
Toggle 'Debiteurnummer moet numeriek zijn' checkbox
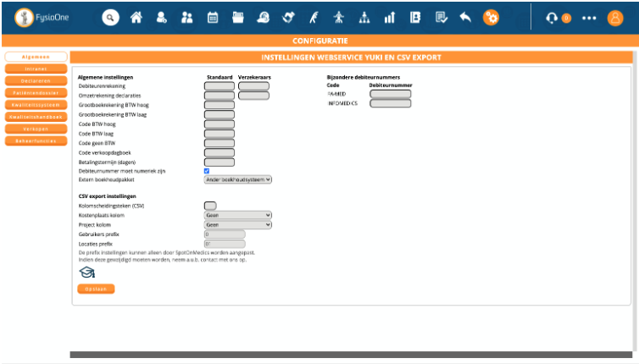[207, 171]
